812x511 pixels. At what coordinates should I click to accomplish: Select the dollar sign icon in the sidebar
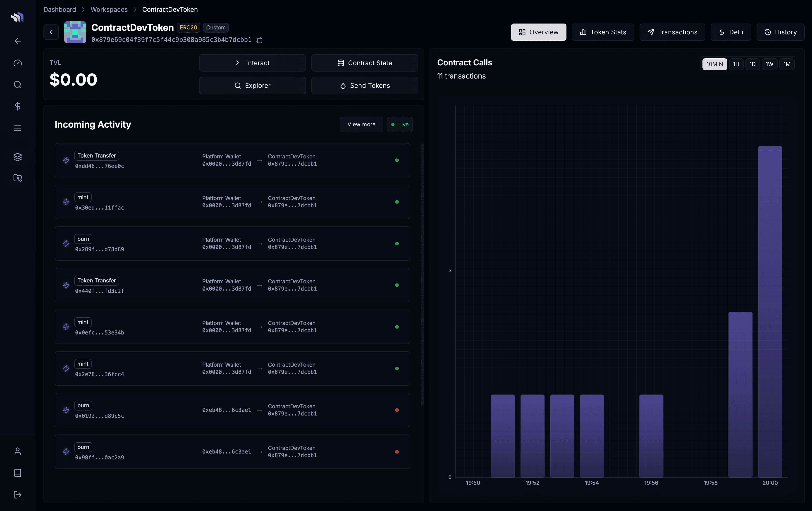[x=17, y=106]
